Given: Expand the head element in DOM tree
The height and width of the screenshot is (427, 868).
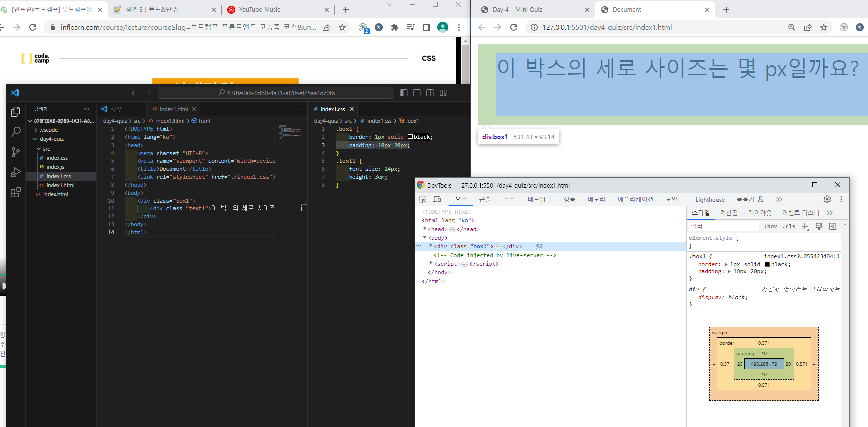Looking at the screenshot, I should point(425,229).
